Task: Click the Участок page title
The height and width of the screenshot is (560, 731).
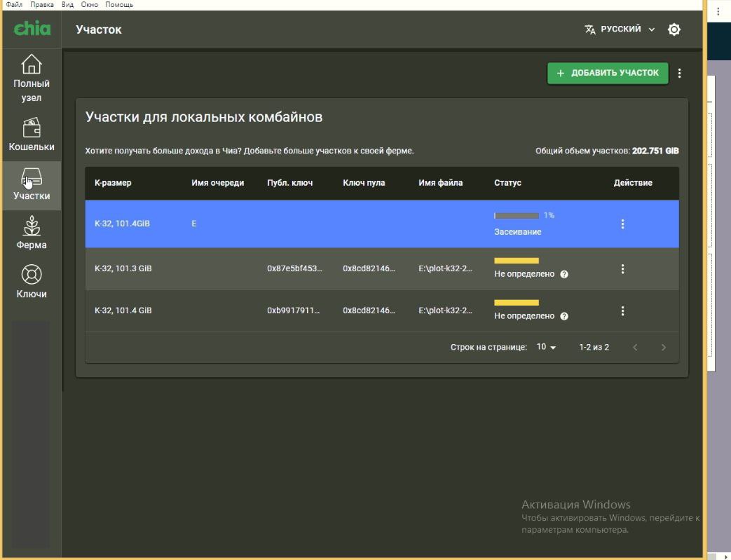Action: 99,29
